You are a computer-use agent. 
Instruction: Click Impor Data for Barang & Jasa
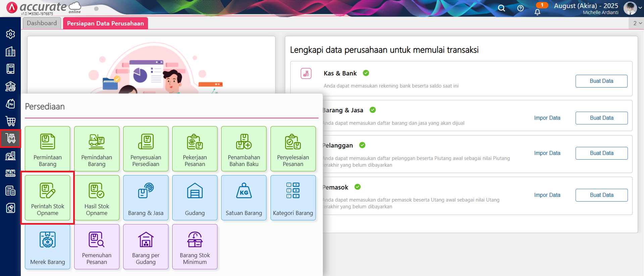tap(547, 118)
